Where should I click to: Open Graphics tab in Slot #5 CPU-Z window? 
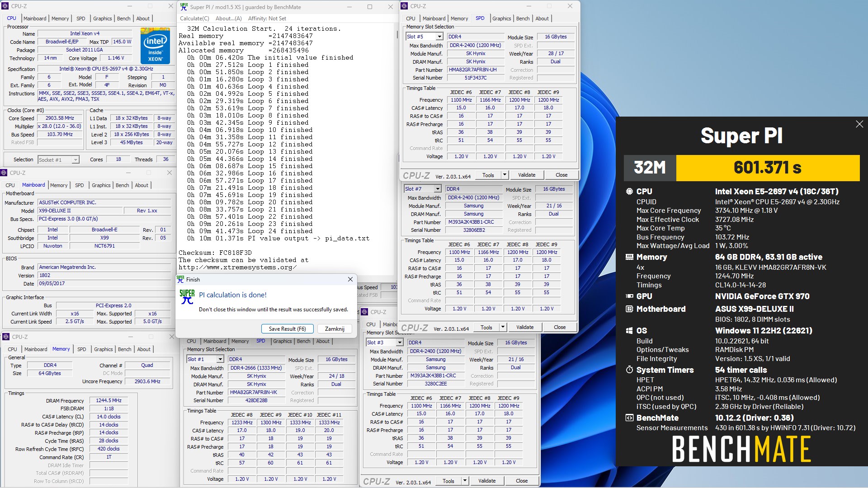click(501, 19)
